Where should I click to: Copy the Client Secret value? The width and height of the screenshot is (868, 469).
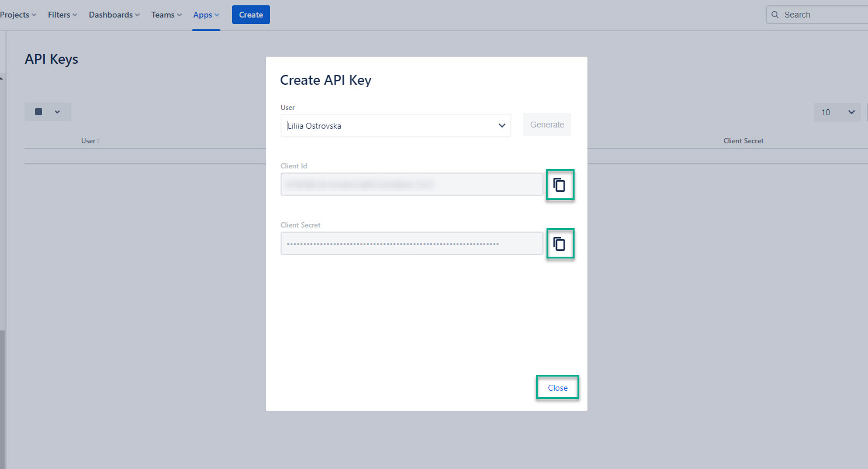[x=559, y=243]
